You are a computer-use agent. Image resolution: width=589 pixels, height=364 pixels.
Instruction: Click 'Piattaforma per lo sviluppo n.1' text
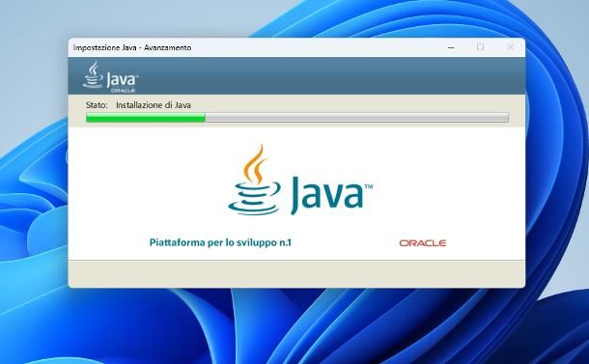coord(220,242)
